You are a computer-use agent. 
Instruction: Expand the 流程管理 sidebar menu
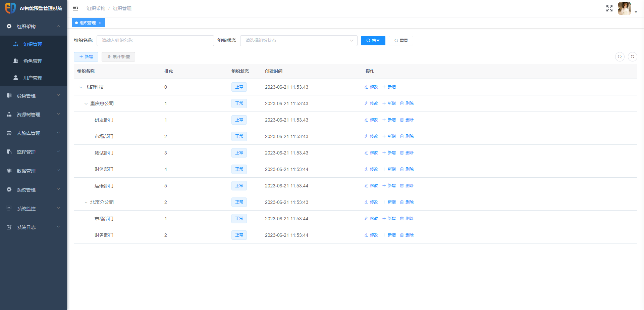pos(34,152)
